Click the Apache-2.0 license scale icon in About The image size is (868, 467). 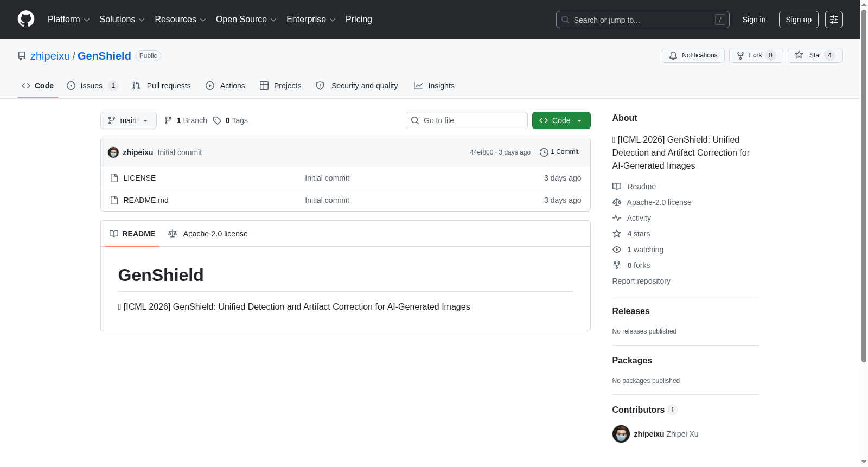[617, 202]
